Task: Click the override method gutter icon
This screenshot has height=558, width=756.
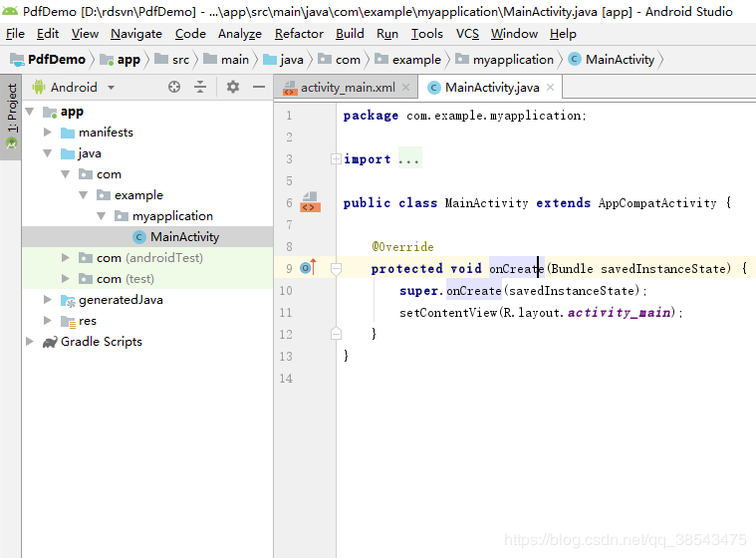Action: tap(308, 267)
